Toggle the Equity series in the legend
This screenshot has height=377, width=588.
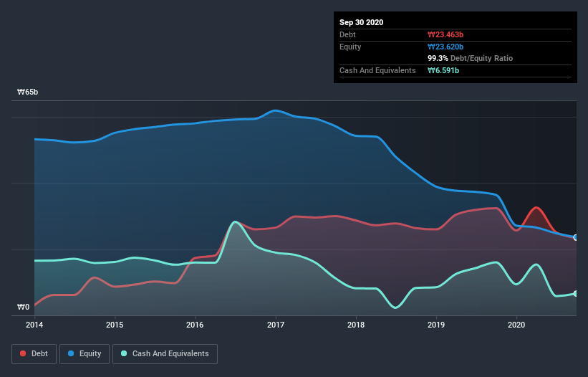[x=85, y=353]
